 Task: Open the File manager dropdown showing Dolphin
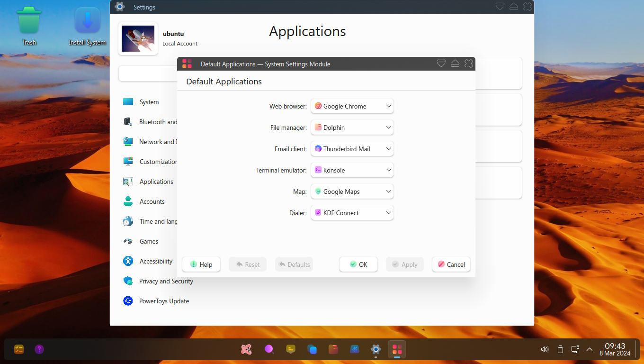(352, 127)
